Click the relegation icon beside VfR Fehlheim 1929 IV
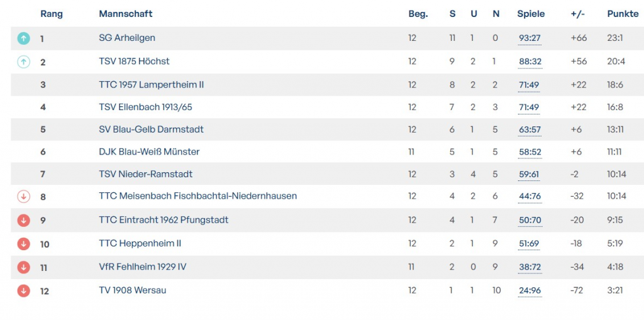Screen dimensions: 644x320 [23, 267]
